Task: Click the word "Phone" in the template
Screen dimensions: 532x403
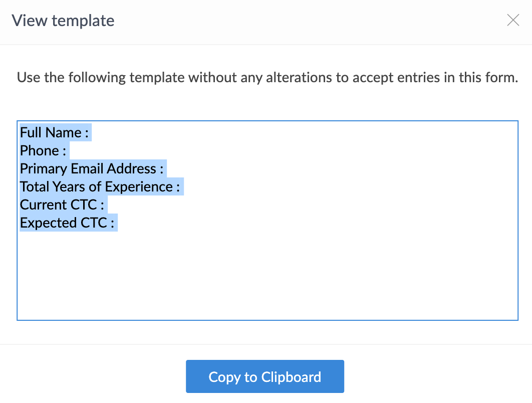Action: (40, 151)
